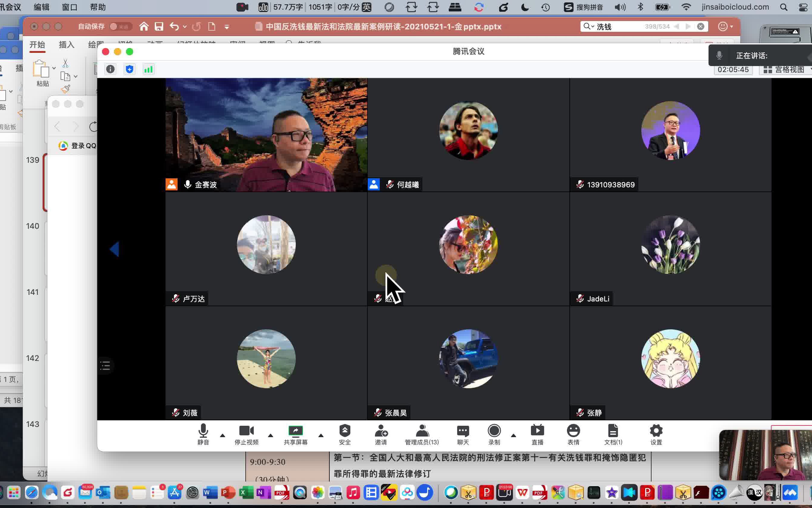Open Spotlight search in menu bar
812x508 pixels.
784,7
